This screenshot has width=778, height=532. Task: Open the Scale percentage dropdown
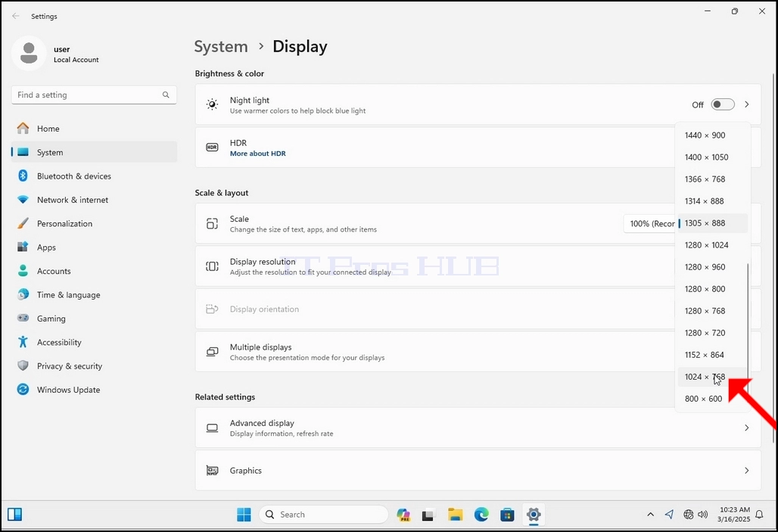click(x=649, y=223)
